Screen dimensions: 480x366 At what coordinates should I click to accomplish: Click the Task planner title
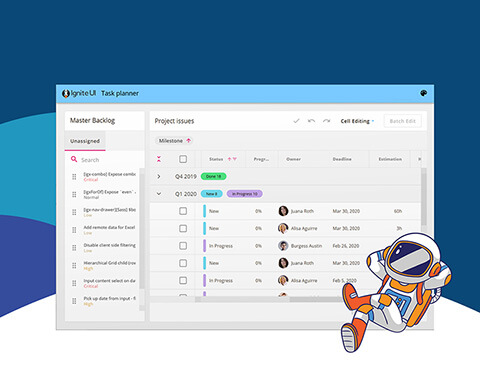point(120,93)
